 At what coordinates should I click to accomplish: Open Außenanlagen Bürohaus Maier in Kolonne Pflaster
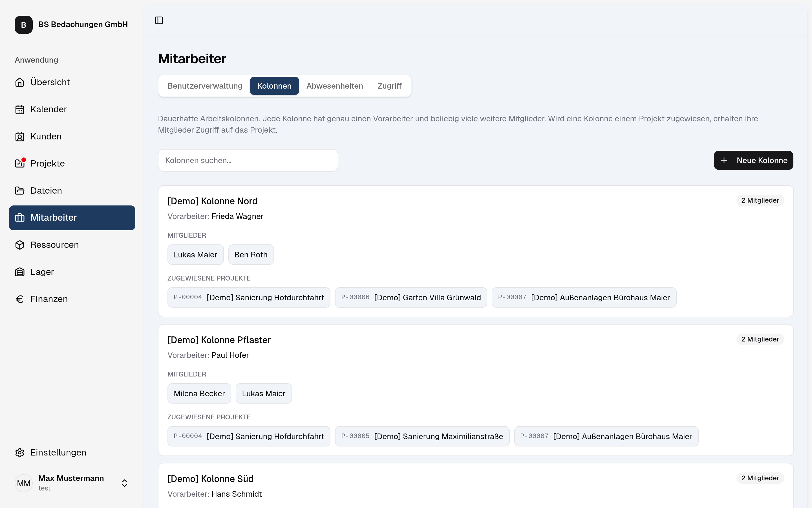point(606,436)
